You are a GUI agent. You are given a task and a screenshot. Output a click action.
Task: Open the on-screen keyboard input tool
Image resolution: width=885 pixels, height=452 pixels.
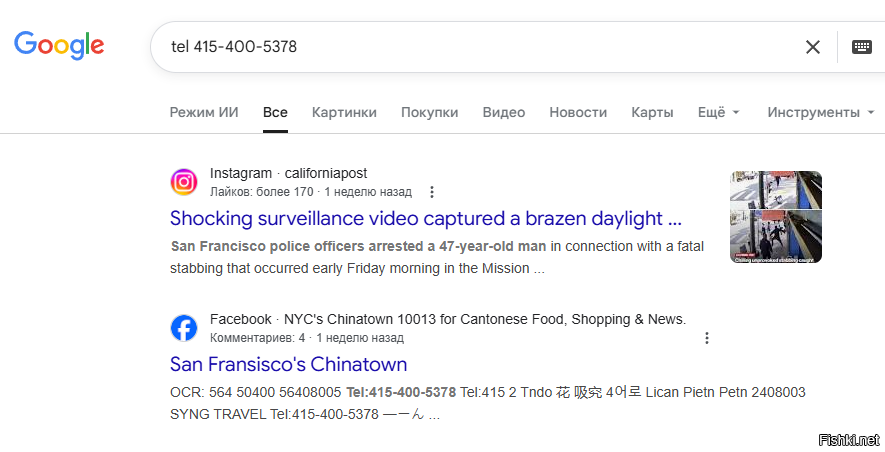tap(861, 47)
